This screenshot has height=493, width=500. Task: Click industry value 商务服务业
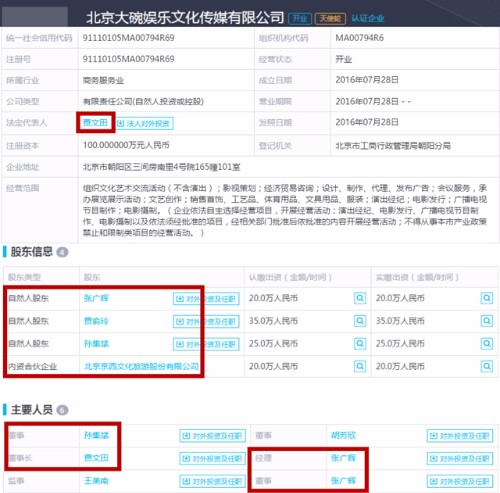(x=103, y=80)
